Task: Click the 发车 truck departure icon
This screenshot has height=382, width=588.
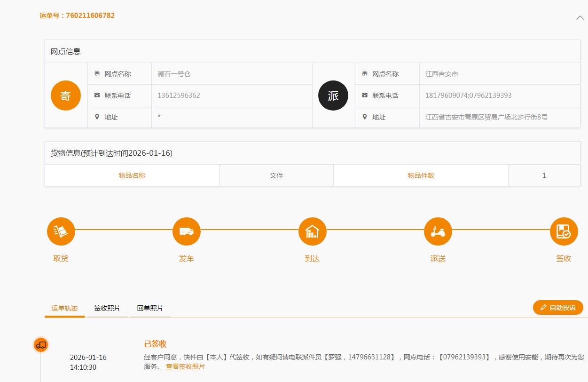Action: click(x=187, y=231)
